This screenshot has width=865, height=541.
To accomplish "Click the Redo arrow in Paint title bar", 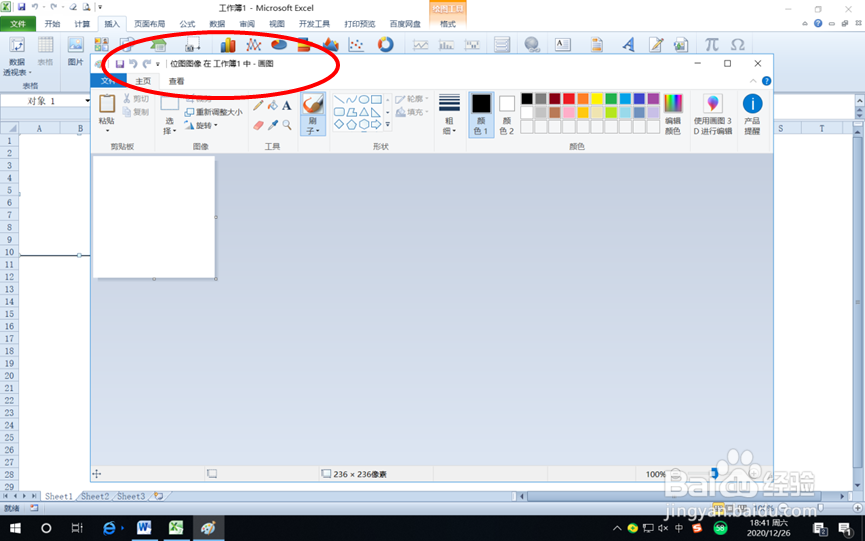I will (x=147, y=64).
